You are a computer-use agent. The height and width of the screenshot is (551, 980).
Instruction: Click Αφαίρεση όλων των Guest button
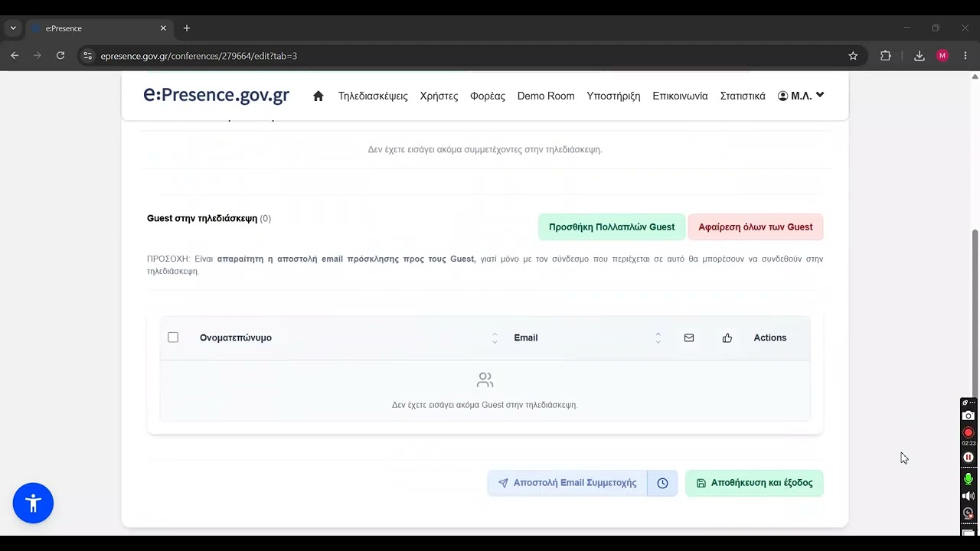click(x=756, y=227)
